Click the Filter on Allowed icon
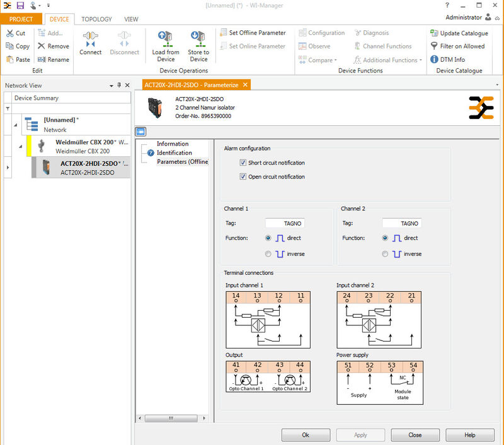This screenshot has height=445, width=504. pyautogui.click(x=435, y=46)
